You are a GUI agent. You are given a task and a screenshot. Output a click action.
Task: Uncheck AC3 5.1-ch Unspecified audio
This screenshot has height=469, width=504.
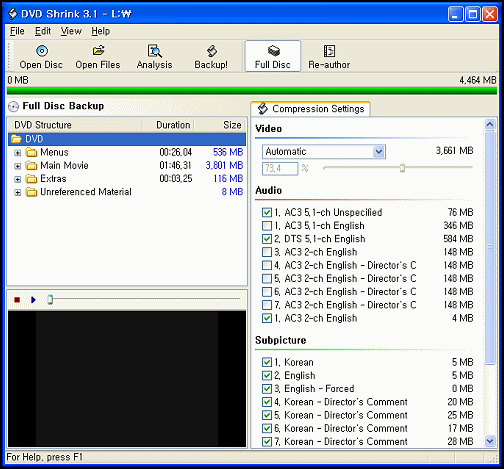267,212
